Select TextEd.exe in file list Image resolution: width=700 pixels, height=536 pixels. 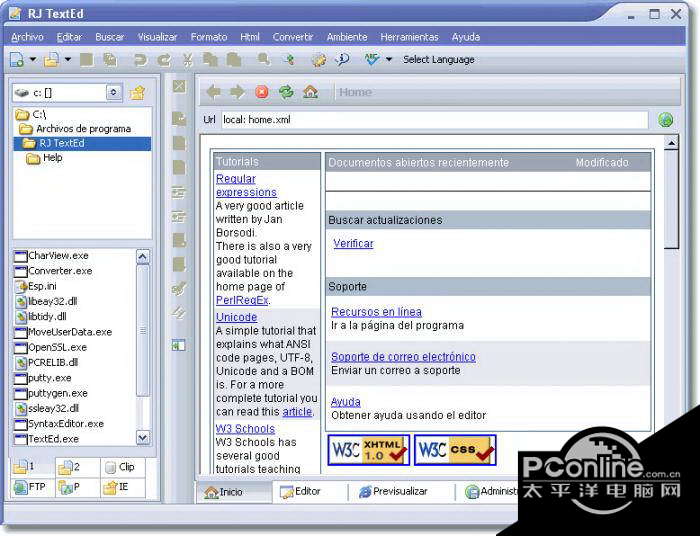click(x=46, y=439)
